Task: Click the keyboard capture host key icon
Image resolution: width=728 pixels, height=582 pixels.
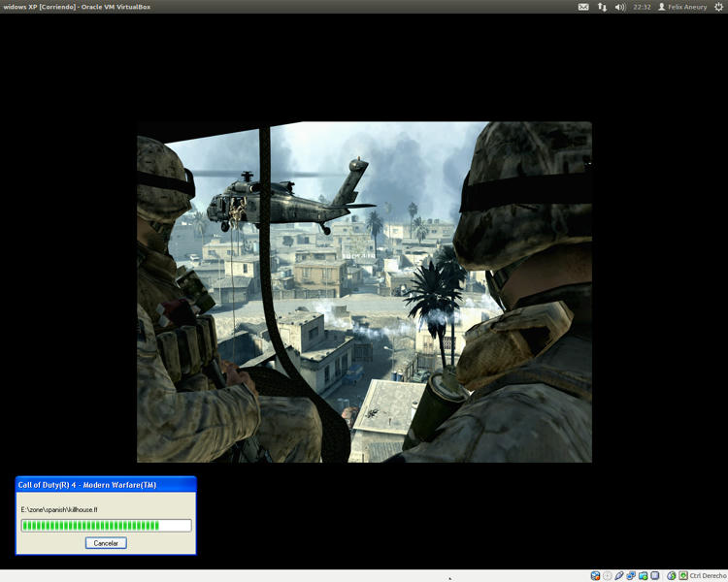Action: [x=683, y=576]
